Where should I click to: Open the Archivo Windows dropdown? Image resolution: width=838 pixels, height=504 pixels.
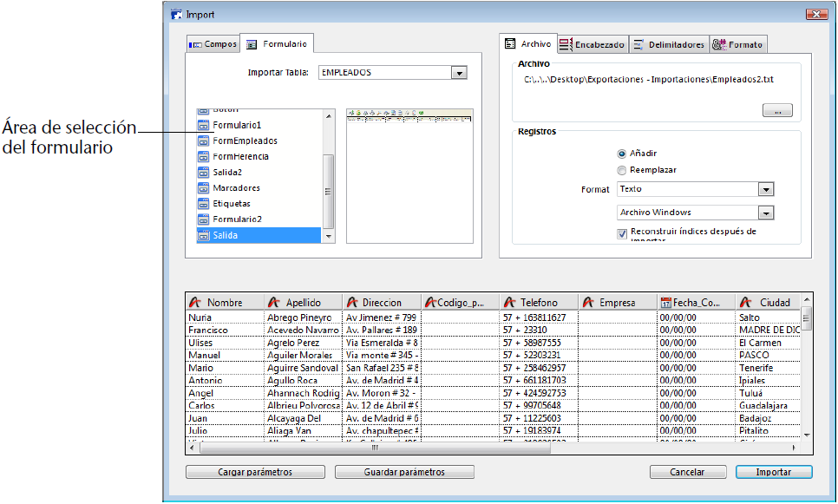pos(765,213)
